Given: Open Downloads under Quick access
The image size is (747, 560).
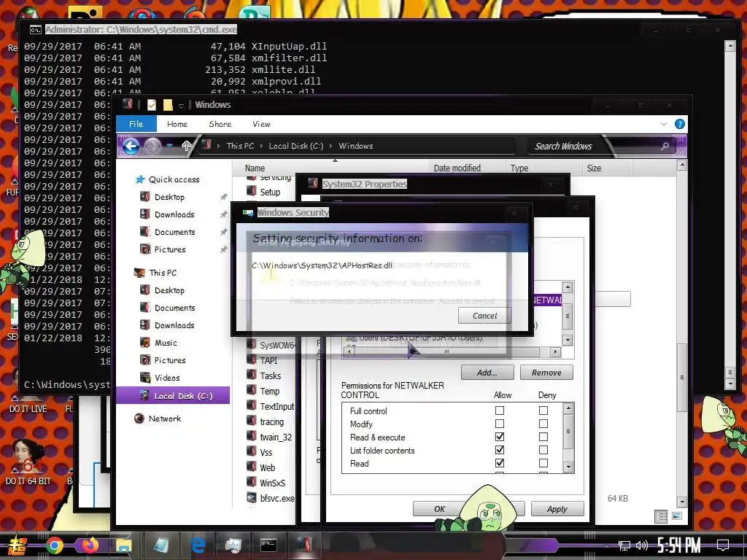Looking at the screenshot, I should (x=174, y=215).
